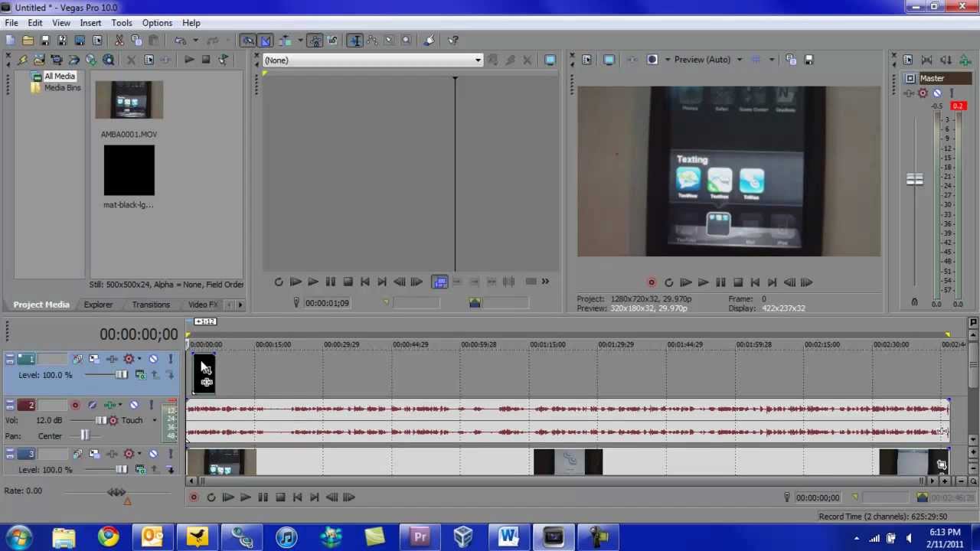Image resolution: width=980 pixels, height=551 pixels.
Task: Open Split Screen View dropdown arrow
Action: 668,60
